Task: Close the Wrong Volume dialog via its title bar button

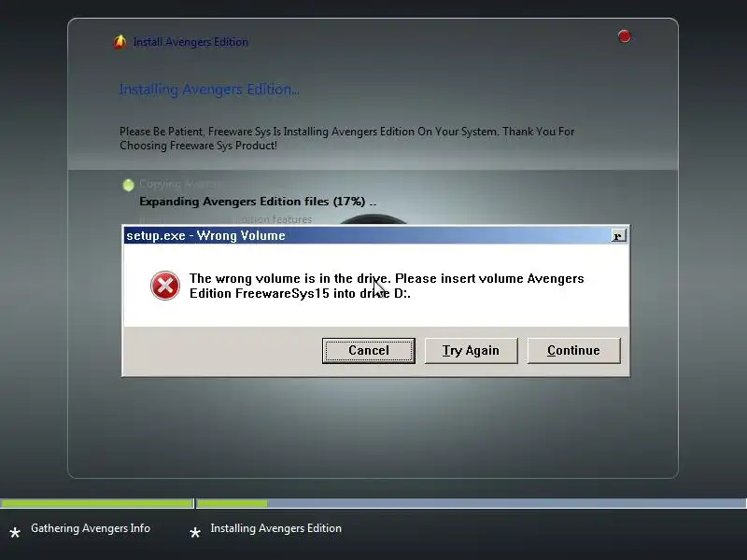Action: click(618, 236)
